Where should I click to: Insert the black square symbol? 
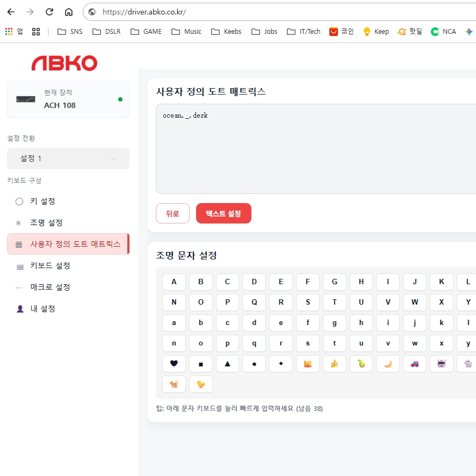click(200, 363)
